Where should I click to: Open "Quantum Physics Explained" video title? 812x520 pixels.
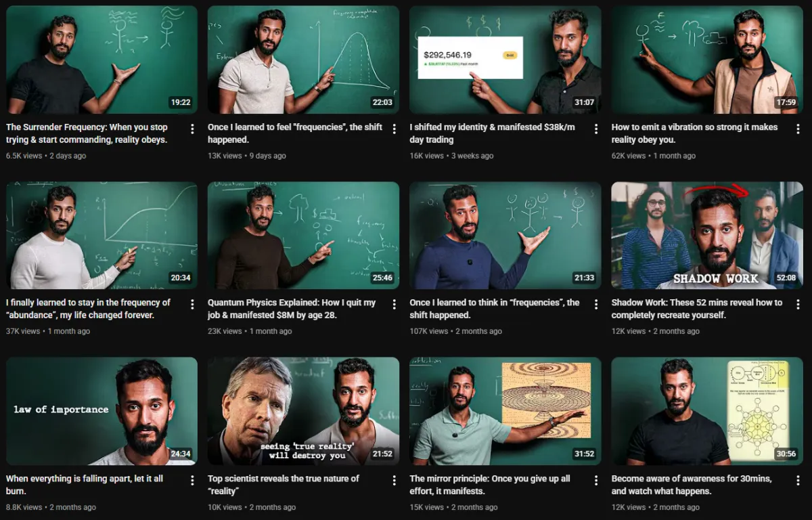pyautogui.click(x=292, y=309)
